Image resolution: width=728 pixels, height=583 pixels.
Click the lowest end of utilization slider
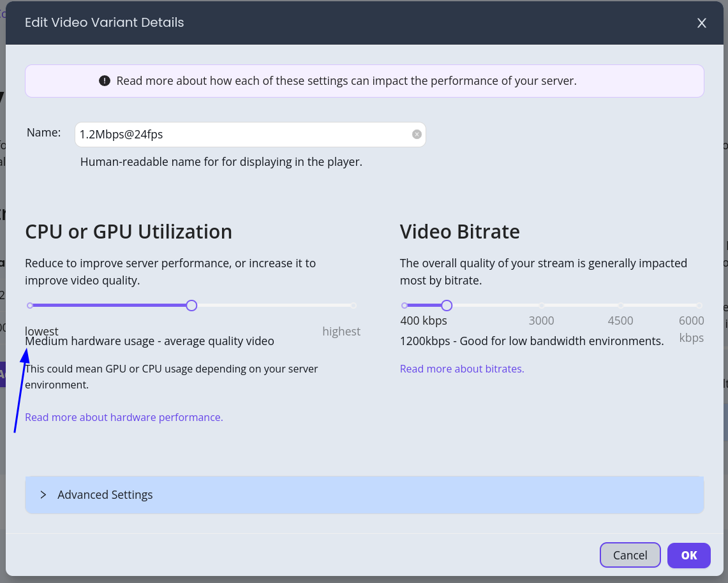(x=29, y=306)
